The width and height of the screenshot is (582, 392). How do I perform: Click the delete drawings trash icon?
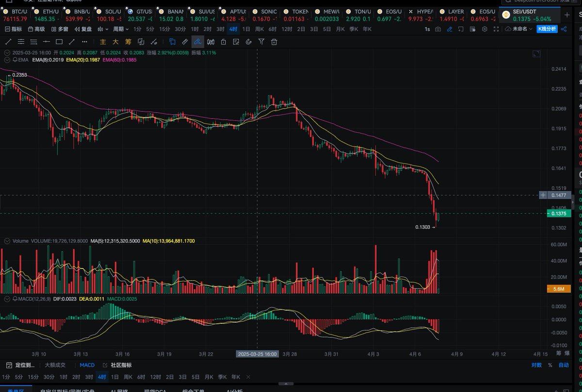pyautogui.click(x=274, y=42)
